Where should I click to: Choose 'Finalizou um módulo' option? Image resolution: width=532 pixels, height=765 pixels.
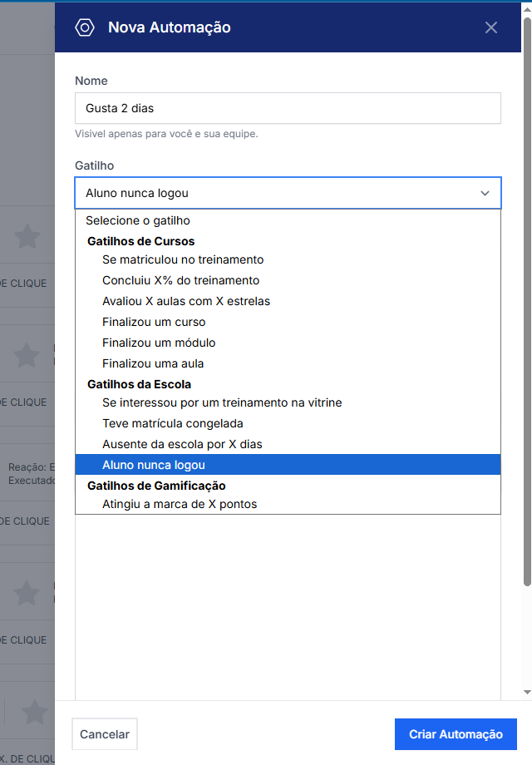[159, 343]
